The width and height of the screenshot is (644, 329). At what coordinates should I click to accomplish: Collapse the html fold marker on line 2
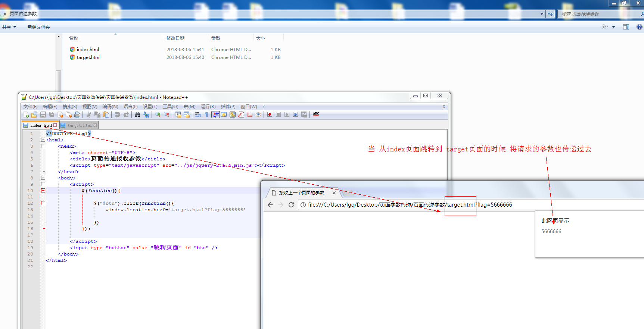(43, 140)
